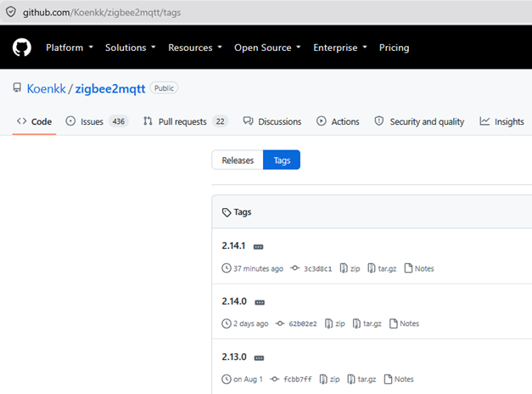Viewport: 532px width, 394px height.
Task: Open commit fcbb7ff
Action: (291, 380)
